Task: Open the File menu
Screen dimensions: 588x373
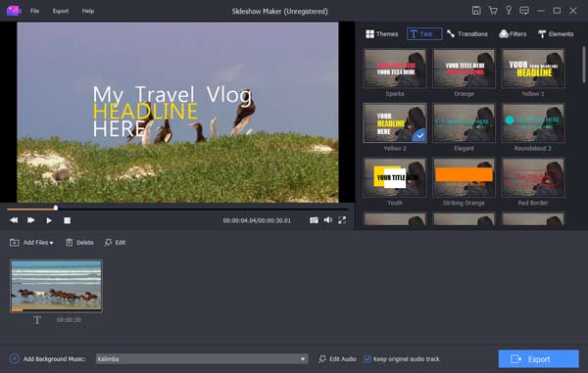Action: pyautogui.click(x=34, y=11)
